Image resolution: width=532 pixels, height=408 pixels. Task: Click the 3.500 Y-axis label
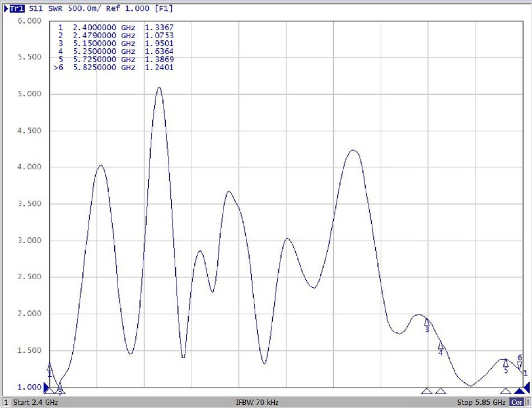tap(29, 203)
